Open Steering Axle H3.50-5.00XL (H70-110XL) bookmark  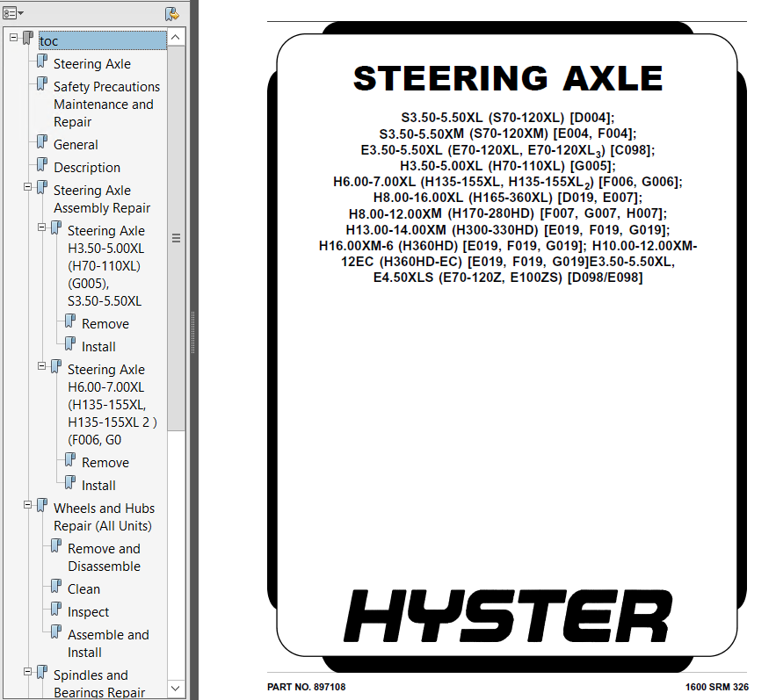tap(106, 265)
